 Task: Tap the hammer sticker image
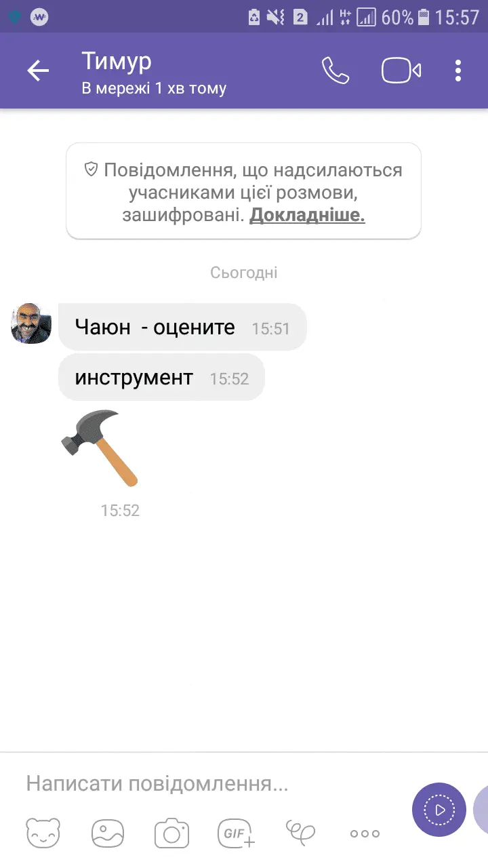pos(100,448)
